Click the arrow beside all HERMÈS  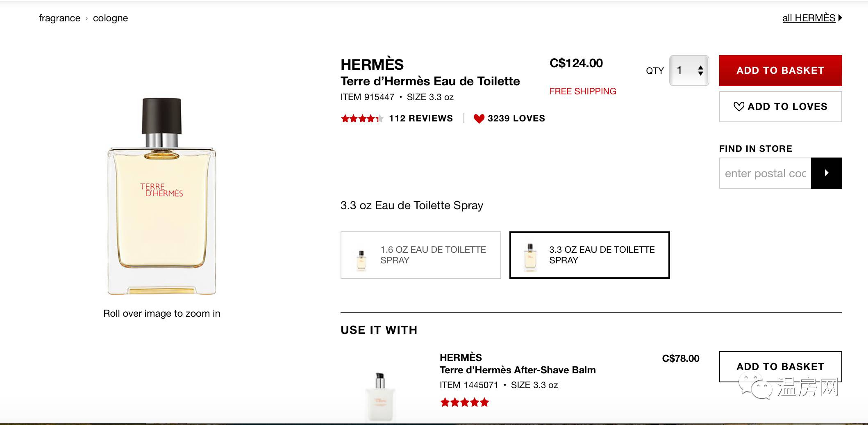840,18
